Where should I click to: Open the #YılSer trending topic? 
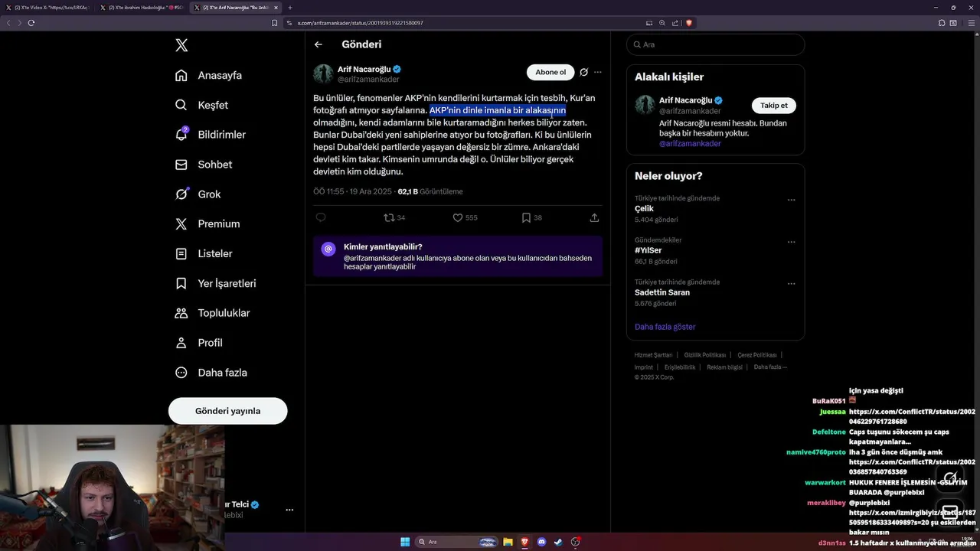[648, 250]
